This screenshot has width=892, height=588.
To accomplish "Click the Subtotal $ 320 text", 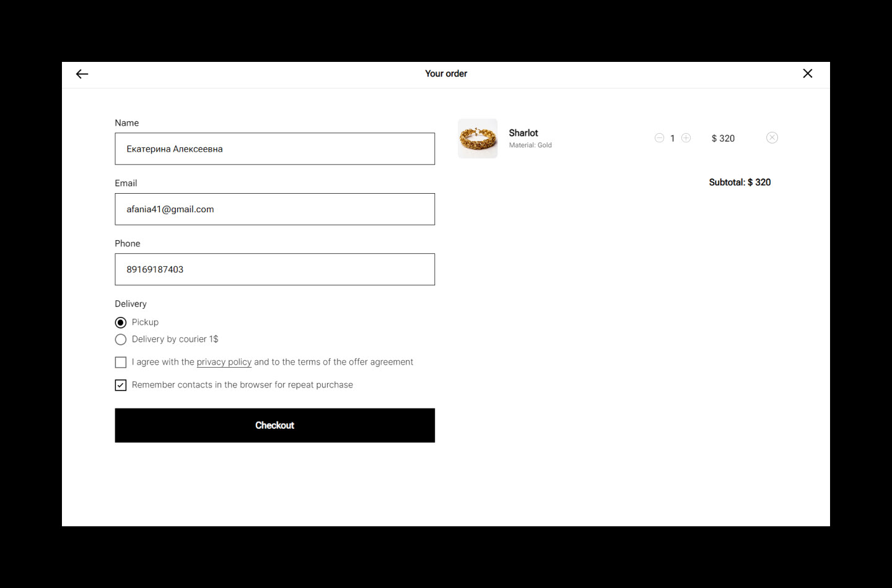I will (x=740, y=183).
